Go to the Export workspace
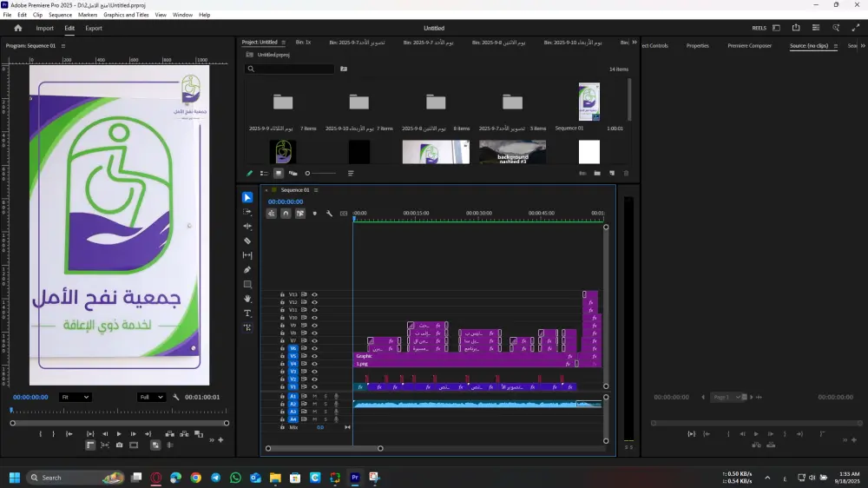The width and height of the screenshot is (868, 488). [x=93, y=28]
